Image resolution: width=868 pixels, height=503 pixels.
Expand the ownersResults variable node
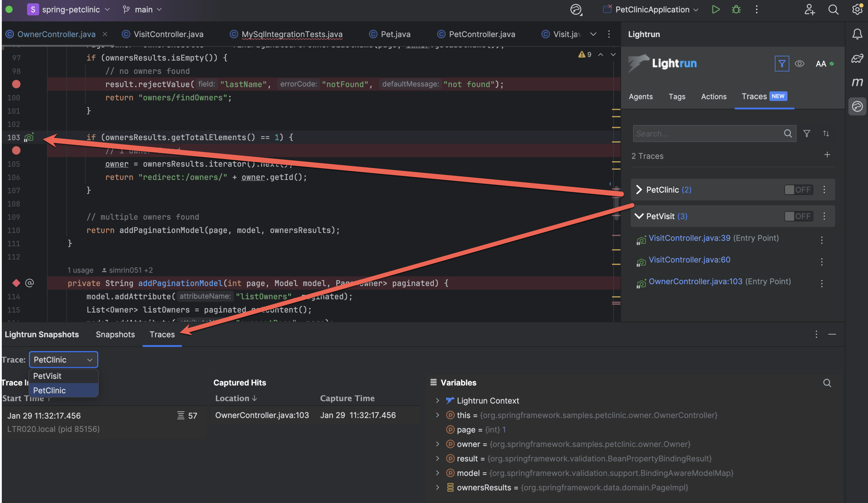(437, 487)
